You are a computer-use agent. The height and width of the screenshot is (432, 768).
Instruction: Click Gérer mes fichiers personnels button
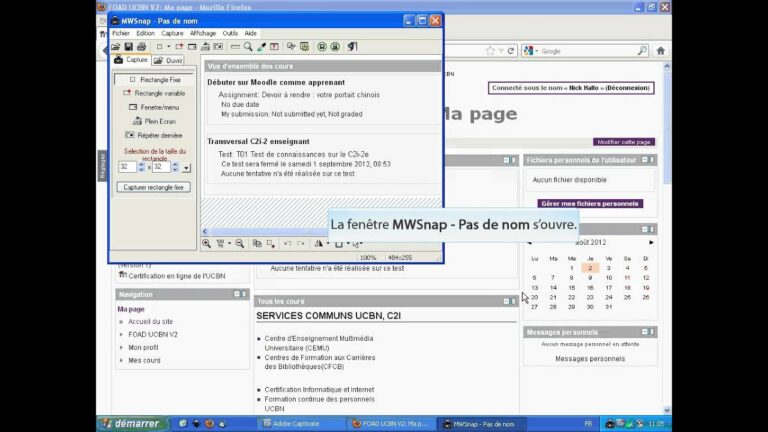[590, 204]
